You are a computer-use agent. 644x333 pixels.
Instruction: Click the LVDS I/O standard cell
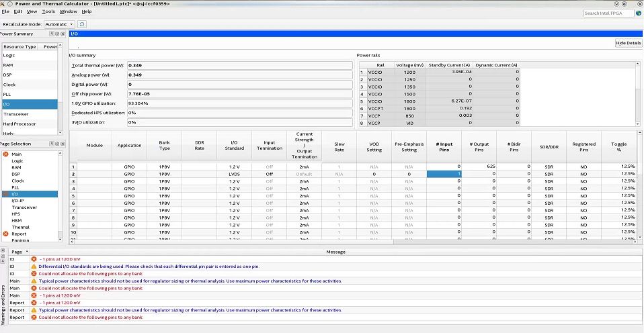pos(234,175)
